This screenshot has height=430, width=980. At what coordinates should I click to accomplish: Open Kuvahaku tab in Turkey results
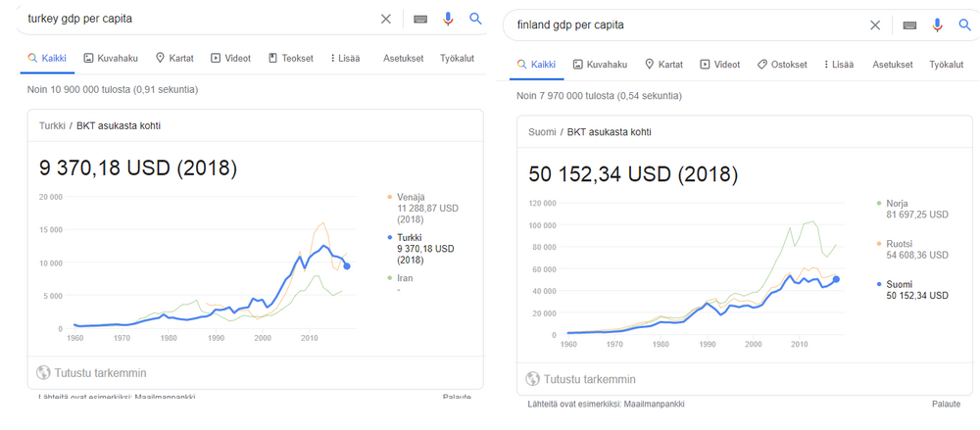113,59
